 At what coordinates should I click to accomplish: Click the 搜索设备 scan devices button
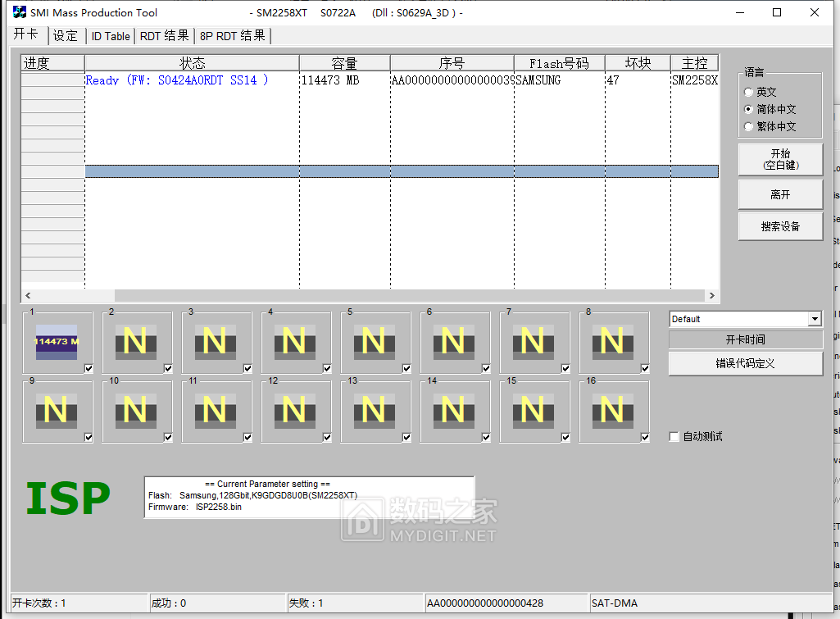click(780, 227)
